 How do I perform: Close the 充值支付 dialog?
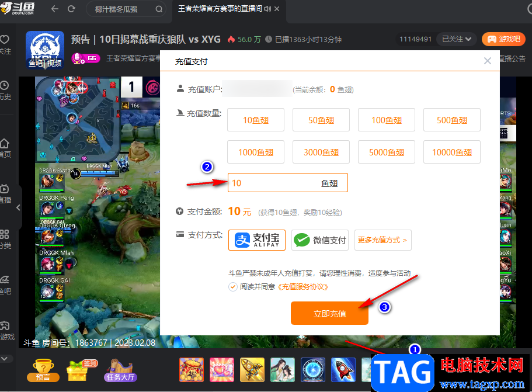tap(488, 61)
